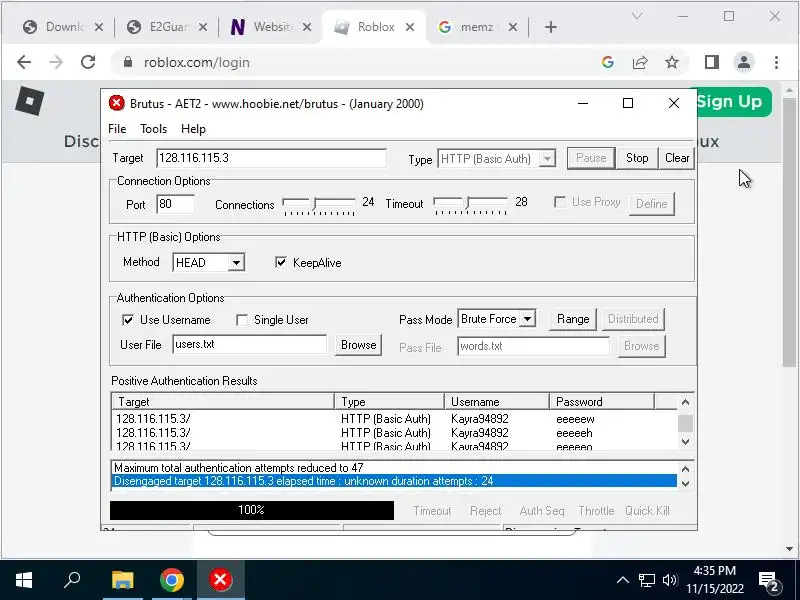Open the Windows Start menu
The image size is (800, 600).
pyautogui.click(x=23, y=580)
